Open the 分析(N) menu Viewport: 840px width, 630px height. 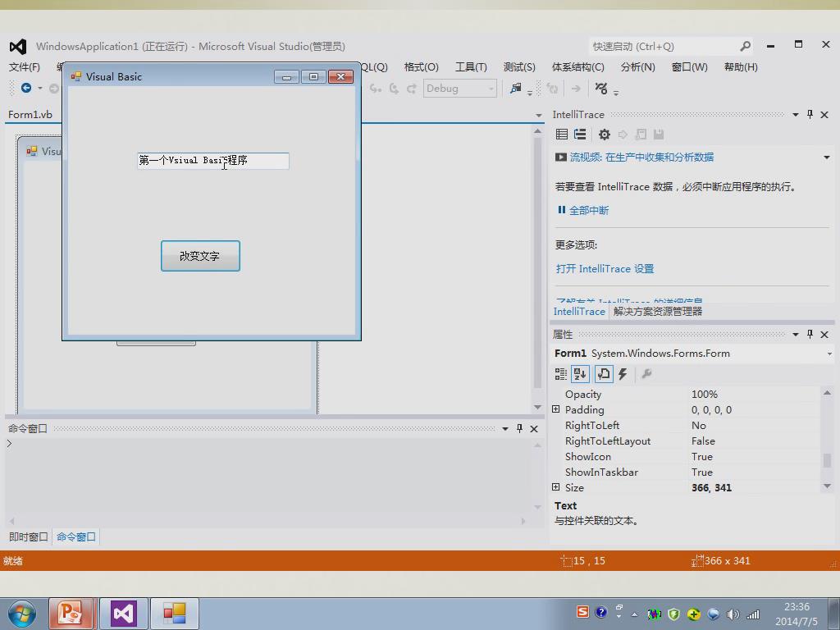coord(637,67)
